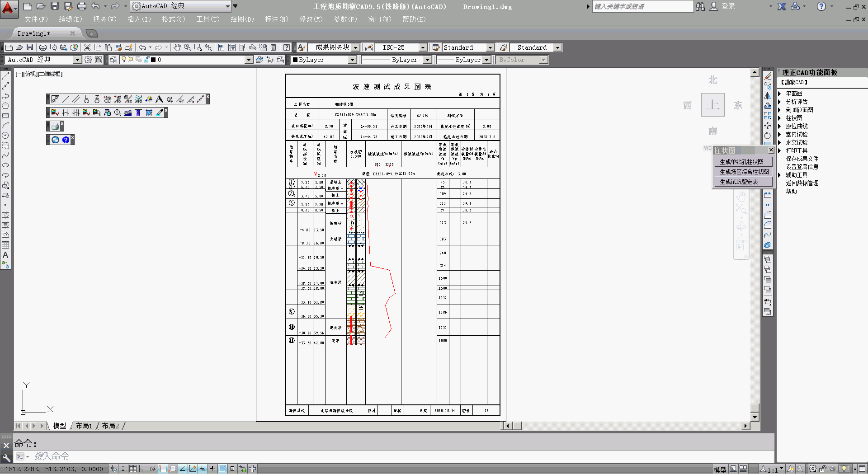Viewport: 868px width, 474px height.
Task: Switch to the 布局1 layout tab
Action: pyautogui.click(x=84, y=426)
